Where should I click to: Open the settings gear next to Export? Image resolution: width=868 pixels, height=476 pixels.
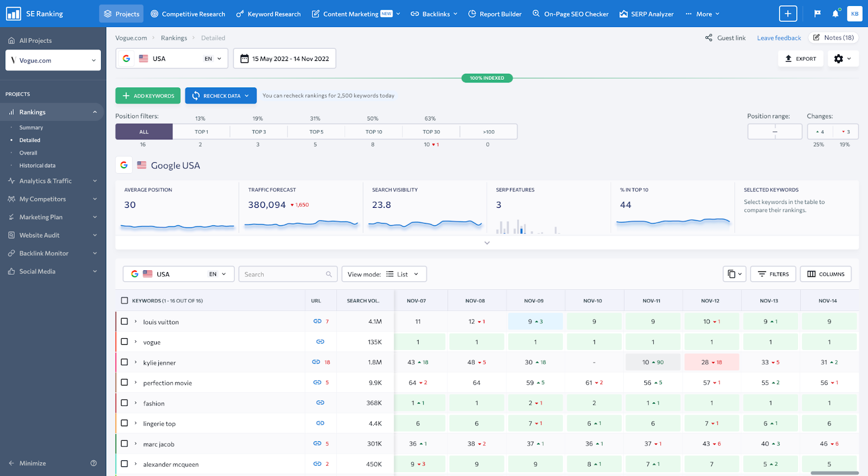coord(843,59)
